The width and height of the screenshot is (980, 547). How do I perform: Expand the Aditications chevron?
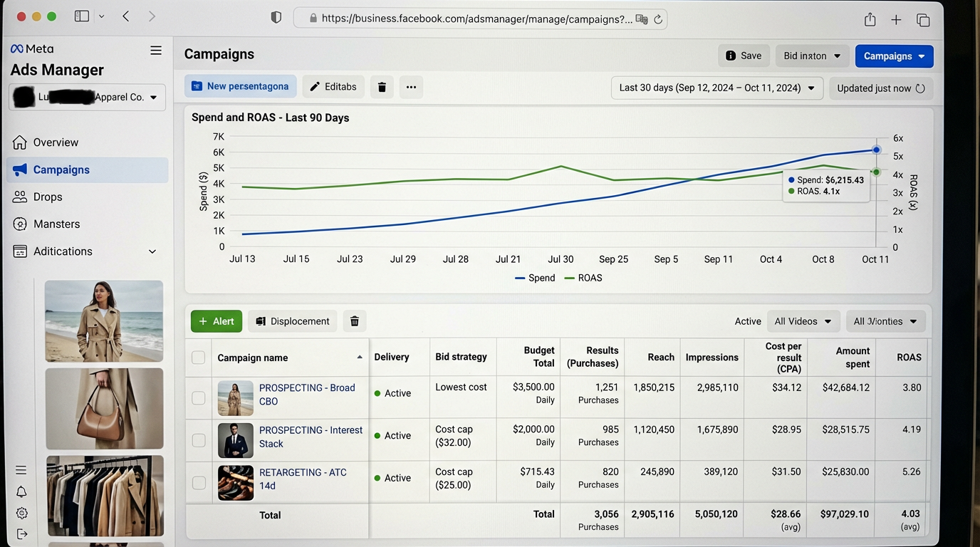coord(152,251)
